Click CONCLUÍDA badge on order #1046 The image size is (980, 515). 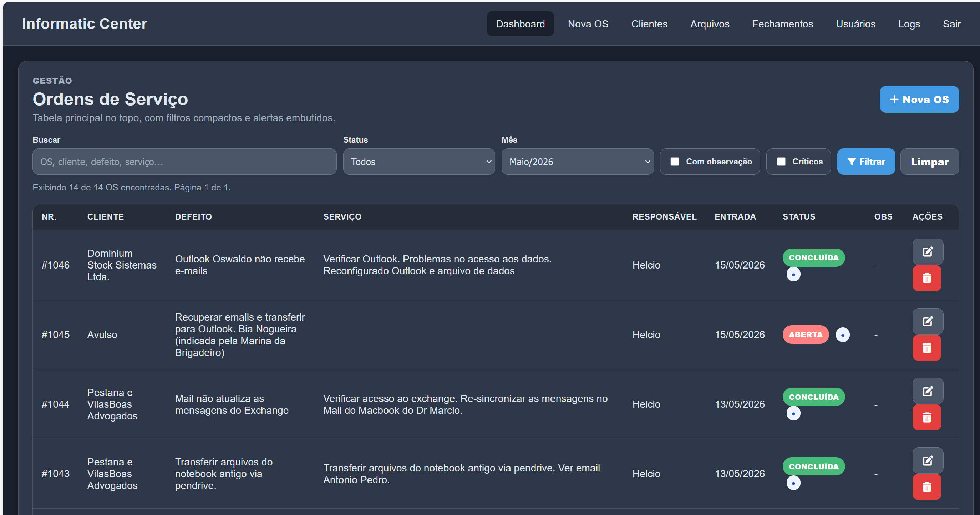click(x=813, y=258)
